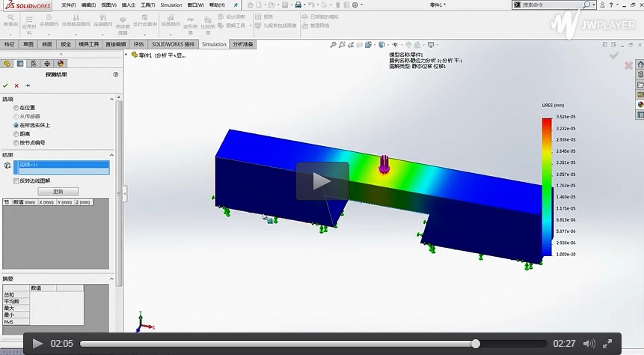Image resolution: width=644 pixels, height=355 pixels.
Task: Click the pushpin icon in probe panel
Action: [x=28, y=85]
